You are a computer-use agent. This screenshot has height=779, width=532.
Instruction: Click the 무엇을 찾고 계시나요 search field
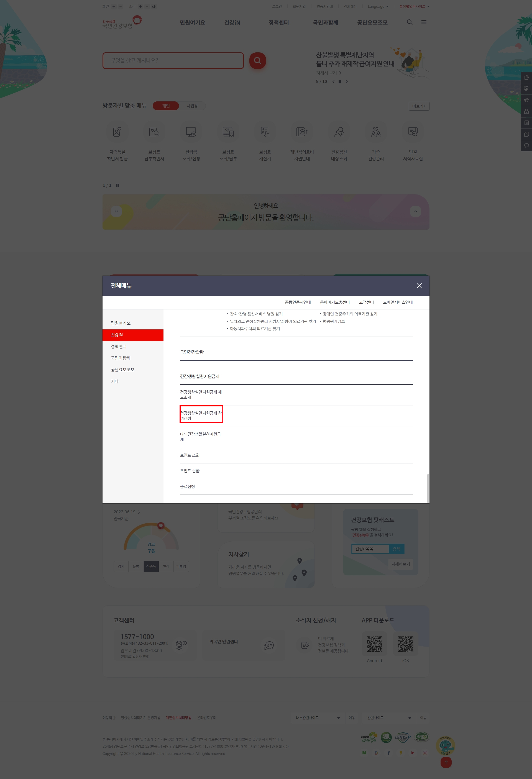[x=173, y=60]
